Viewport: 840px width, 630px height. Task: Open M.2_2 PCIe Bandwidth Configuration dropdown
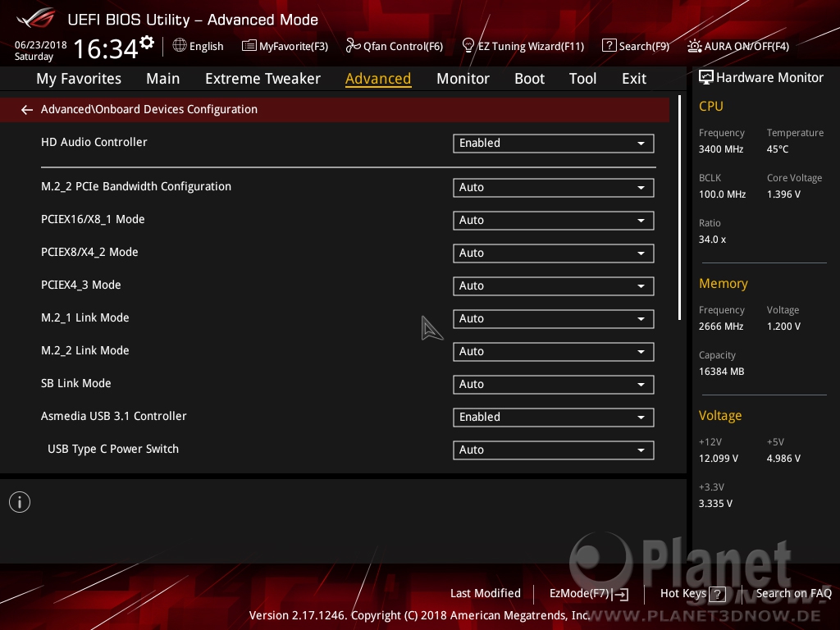554,188
